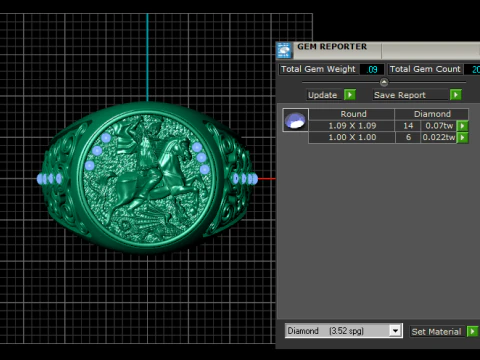Click the 0.022tw weight cell

click(439, 138)
